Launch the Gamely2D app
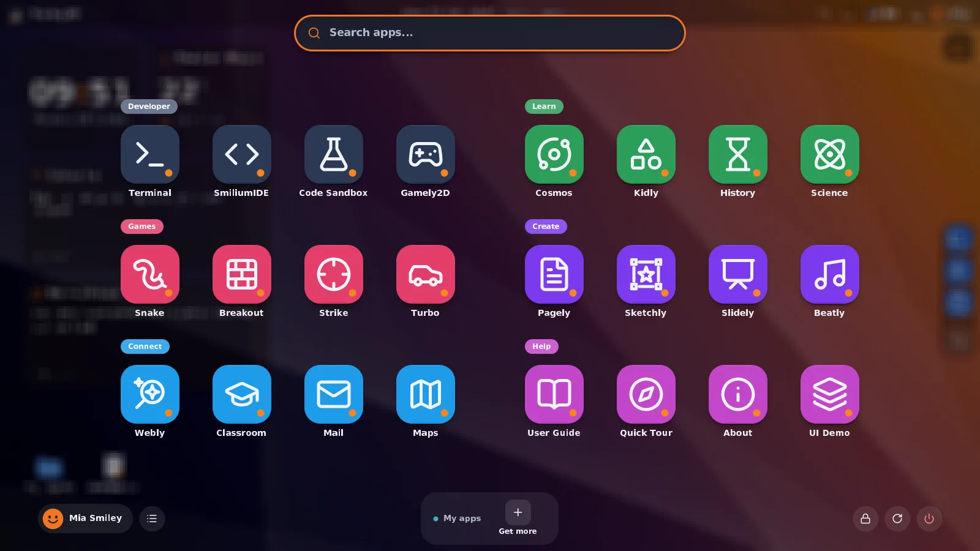This screenshot has height=551, width=980. click(426, 154)
